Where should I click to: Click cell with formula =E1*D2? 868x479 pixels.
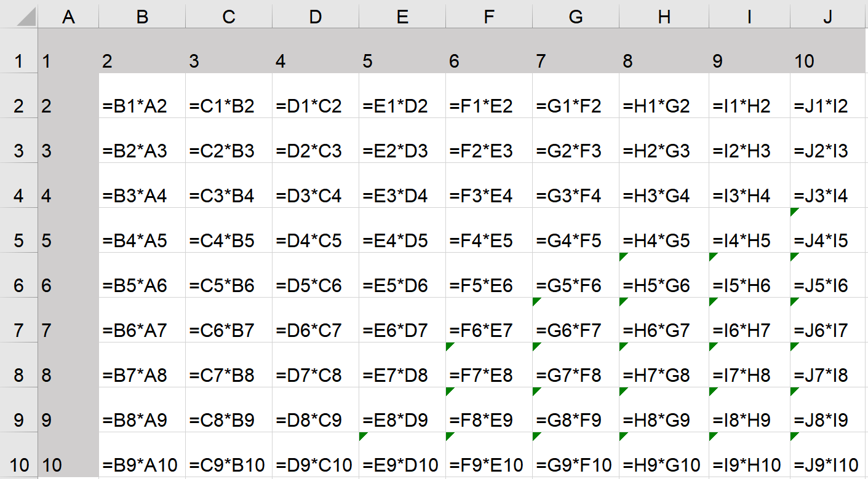coord(402,95)
